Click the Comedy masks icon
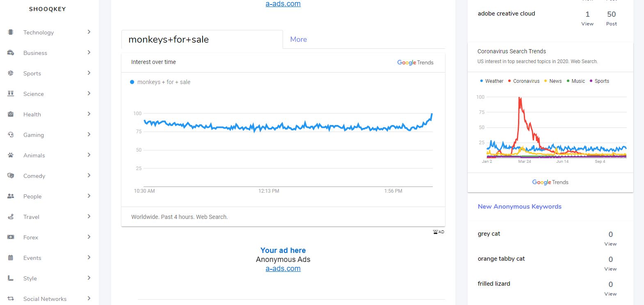 tap(11, 175)
